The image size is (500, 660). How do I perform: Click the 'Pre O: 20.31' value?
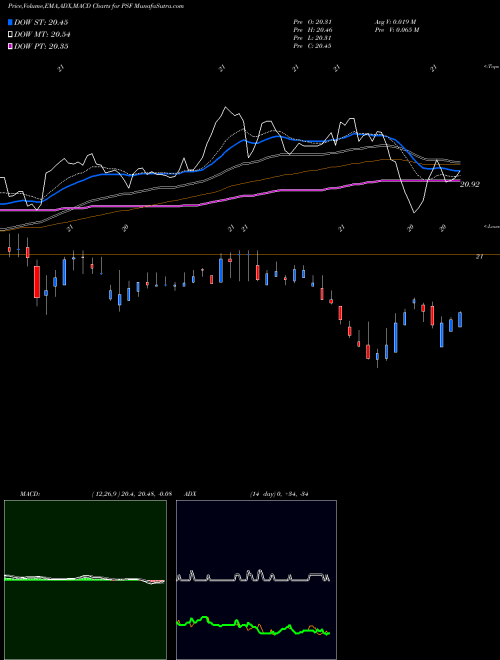click(x=312, y=22)
